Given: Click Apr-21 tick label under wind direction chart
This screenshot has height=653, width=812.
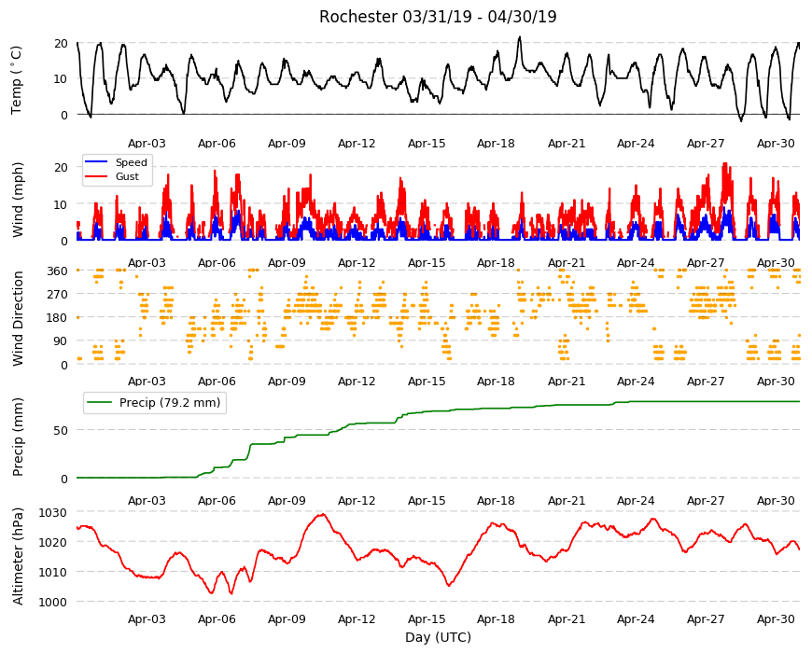Looking at the screenshot, I should (x=566, y=381).
